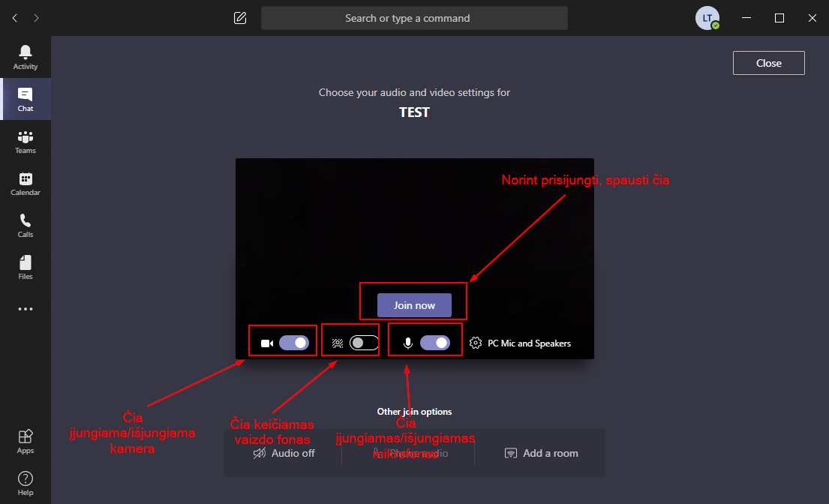Show more apps via ellipsis
This screenshot has width=829, height=504.
(26, 309)
